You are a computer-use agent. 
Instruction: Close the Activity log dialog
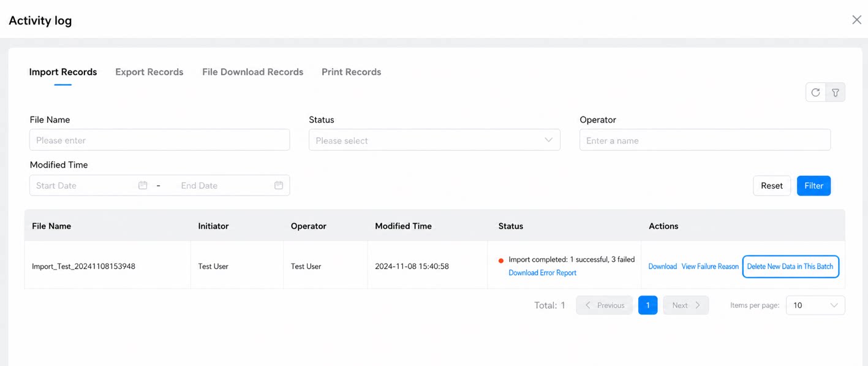click(856, 20)
